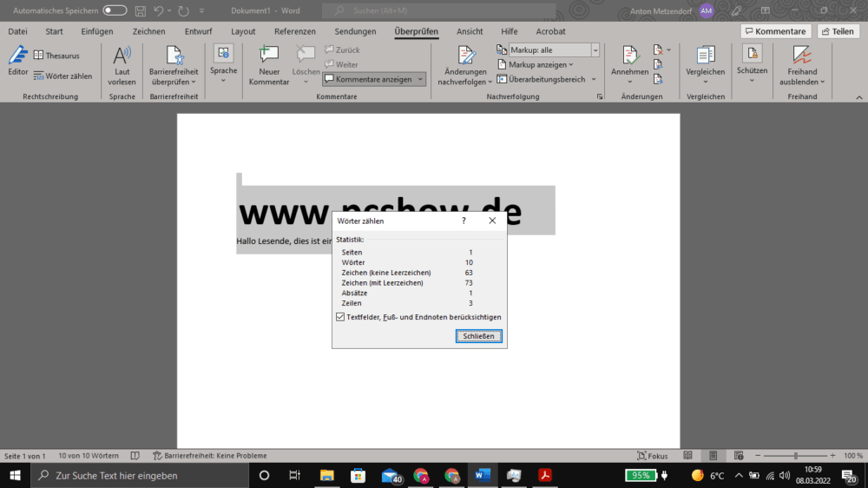Image resolution: width=868 pixels, height=488 pixels.
Task: Go to next comment with Weiter
Action: pyautogui.click(x=341, y=65)
